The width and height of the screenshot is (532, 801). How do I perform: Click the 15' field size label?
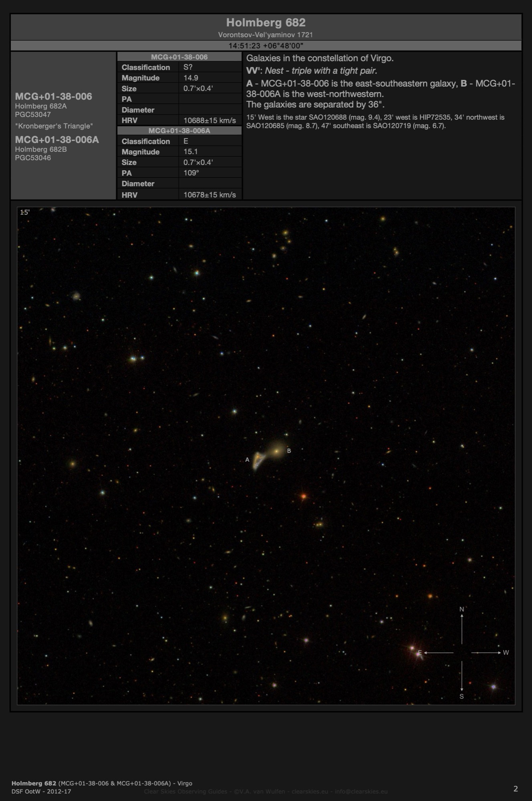25,212
